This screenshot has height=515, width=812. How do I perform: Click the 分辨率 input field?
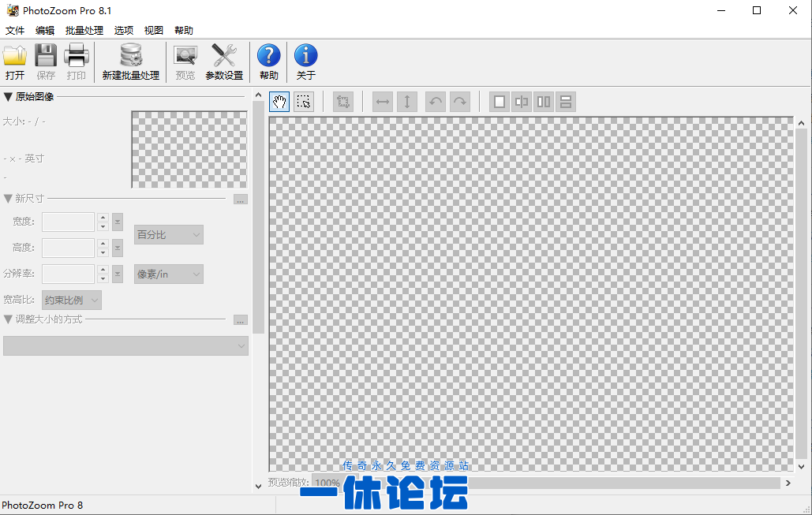(69, 274)
